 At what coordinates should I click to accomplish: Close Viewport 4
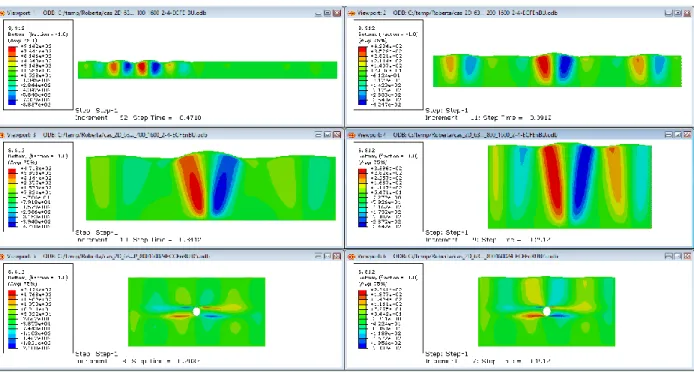[x=687, y=135]
